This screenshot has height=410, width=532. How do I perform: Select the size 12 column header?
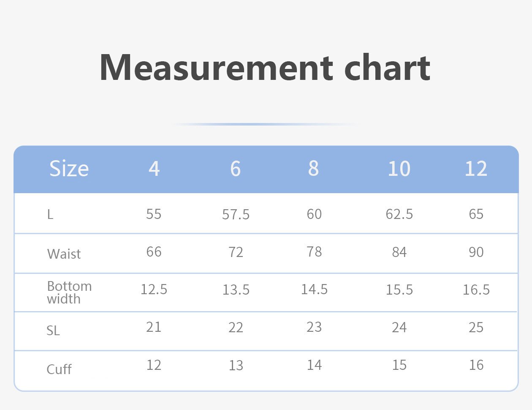[x=476, y=169]
